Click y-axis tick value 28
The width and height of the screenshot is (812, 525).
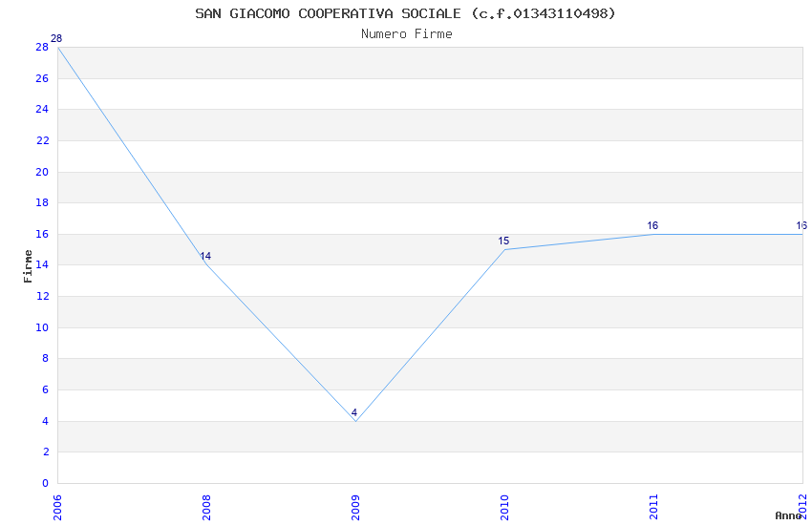pyautogui.click(x=42, y=47)
